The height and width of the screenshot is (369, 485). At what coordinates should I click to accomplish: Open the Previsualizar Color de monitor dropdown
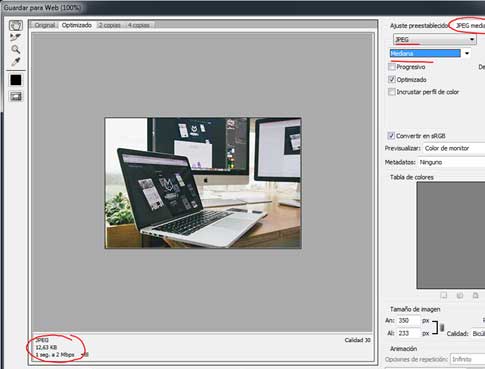(454, 148)
